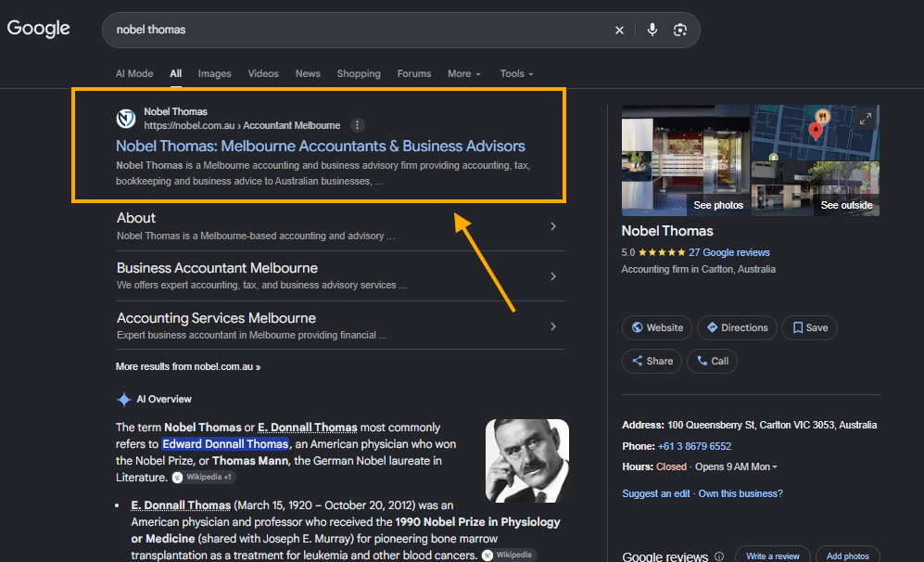Click the Website button in the business panel
Viewport: 924px width, 562px height.
658,328
